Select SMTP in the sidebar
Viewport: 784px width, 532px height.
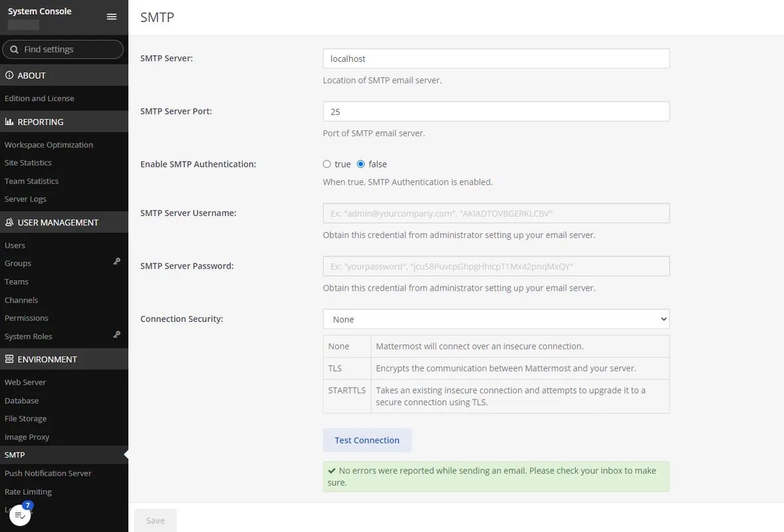click(64, 455)
